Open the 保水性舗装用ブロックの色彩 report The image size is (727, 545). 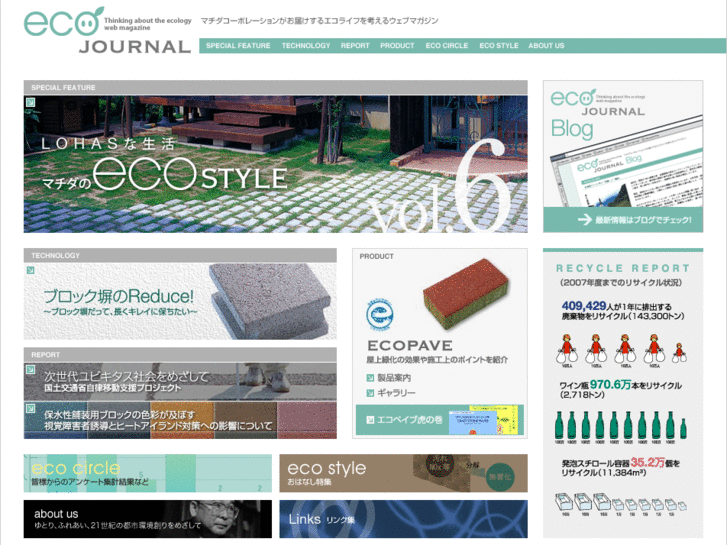pyautogui.click(x=180, y=420)
